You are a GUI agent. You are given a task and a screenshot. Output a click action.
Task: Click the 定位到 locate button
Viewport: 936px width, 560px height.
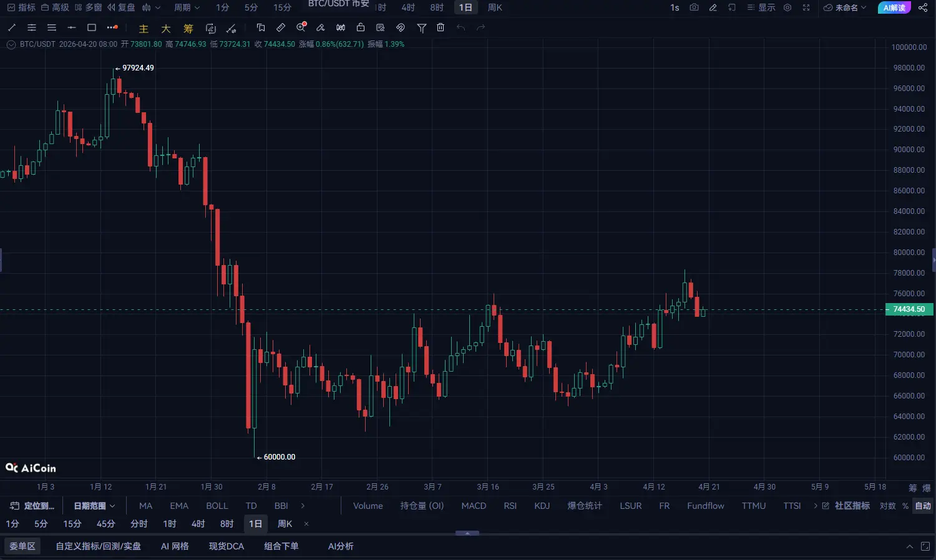(32, 506)
